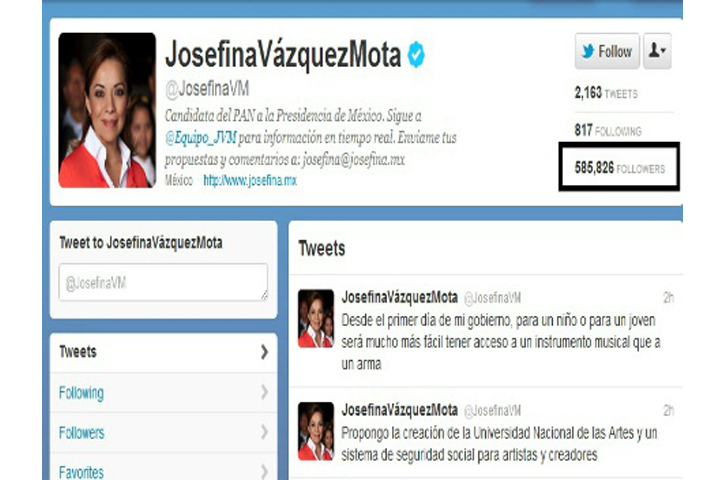Image resolution: width=720 pixels, height=480 pixels.
Task: Click the blue verified badge icon
Action: click(416, 54)
